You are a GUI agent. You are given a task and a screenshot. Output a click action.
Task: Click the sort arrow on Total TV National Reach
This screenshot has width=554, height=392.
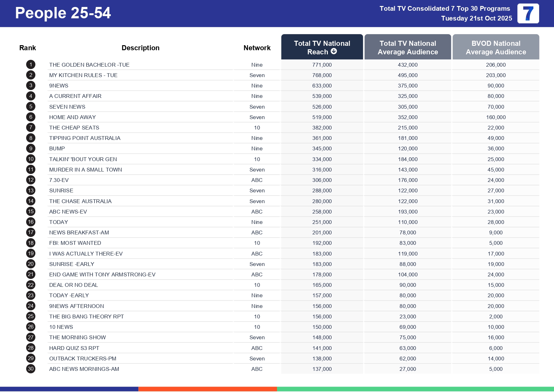click(x=334, y=51)
